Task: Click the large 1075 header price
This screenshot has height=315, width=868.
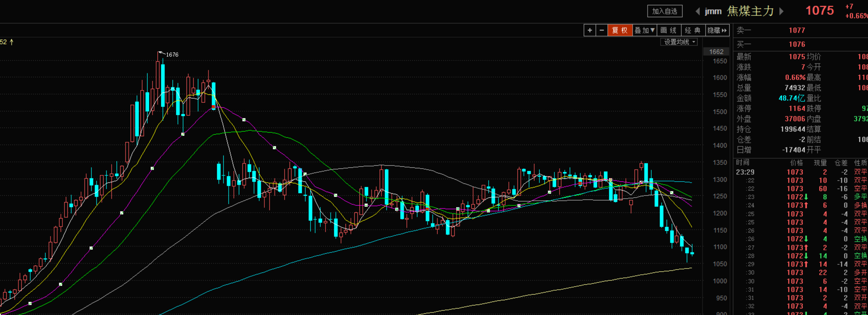Action: click(x=820, y=11)
